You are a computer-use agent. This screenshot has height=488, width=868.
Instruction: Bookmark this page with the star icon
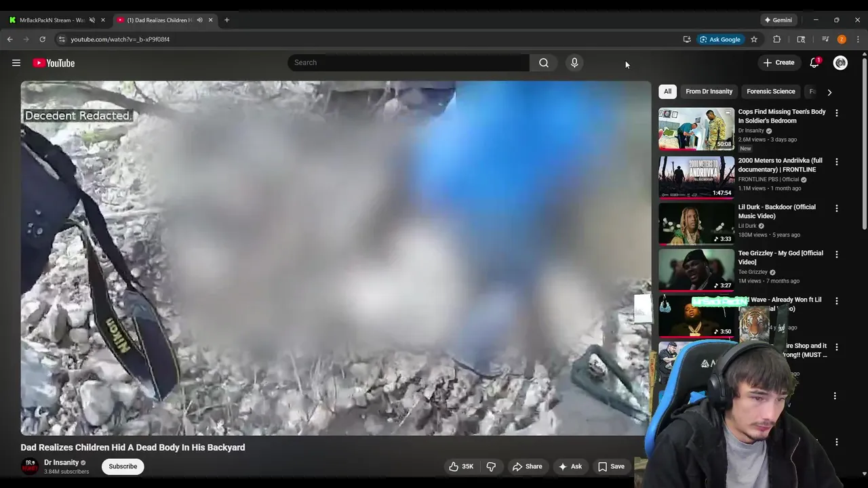pyautogui.click(x=753, y=39)
